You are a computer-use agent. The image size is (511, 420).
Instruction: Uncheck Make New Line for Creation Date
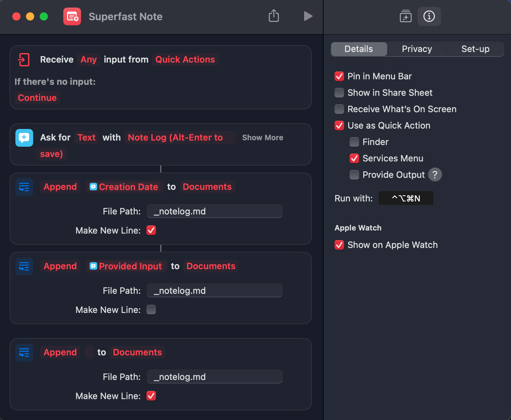151,230
